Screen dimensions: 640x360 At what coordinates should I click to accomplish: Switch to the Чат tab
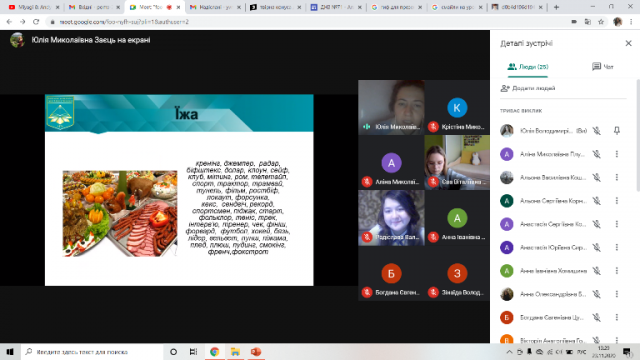[603, 67]
